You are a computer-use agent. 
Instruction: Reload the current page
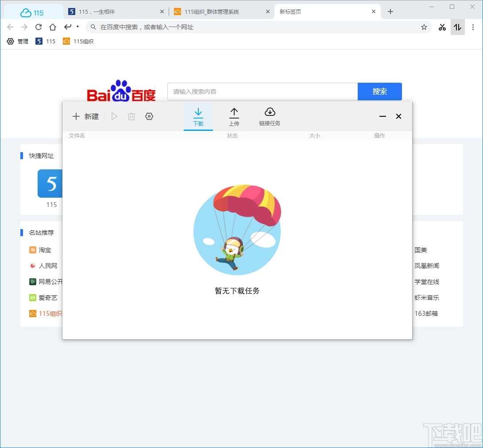point(39,27)
